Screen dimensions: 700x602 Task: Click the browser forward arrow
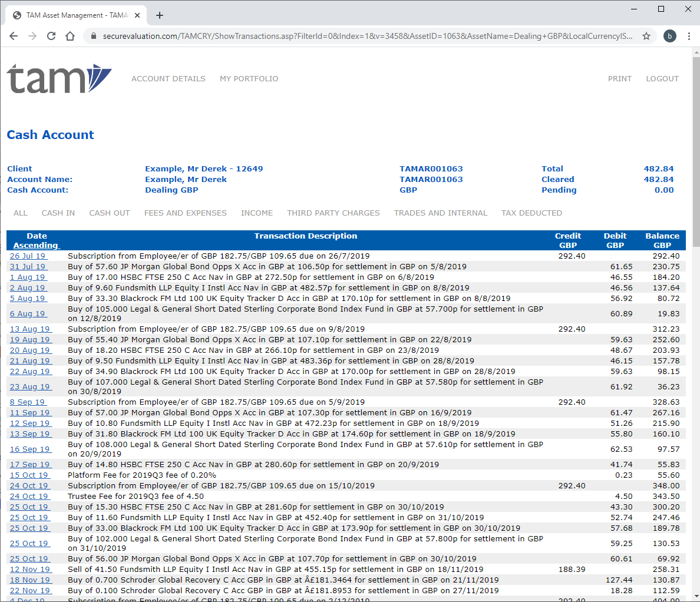click(x=32, y=36)
